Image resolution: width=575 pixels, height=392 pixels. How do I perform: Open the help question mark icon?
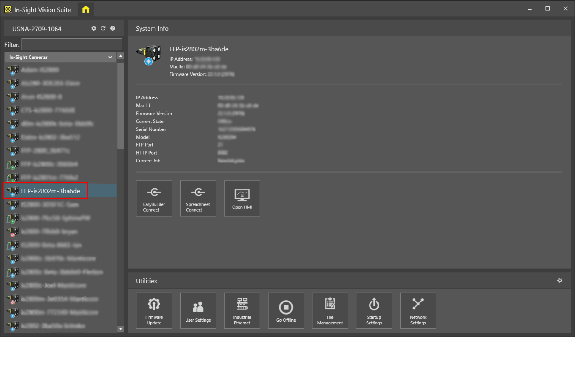pos(113,28)
